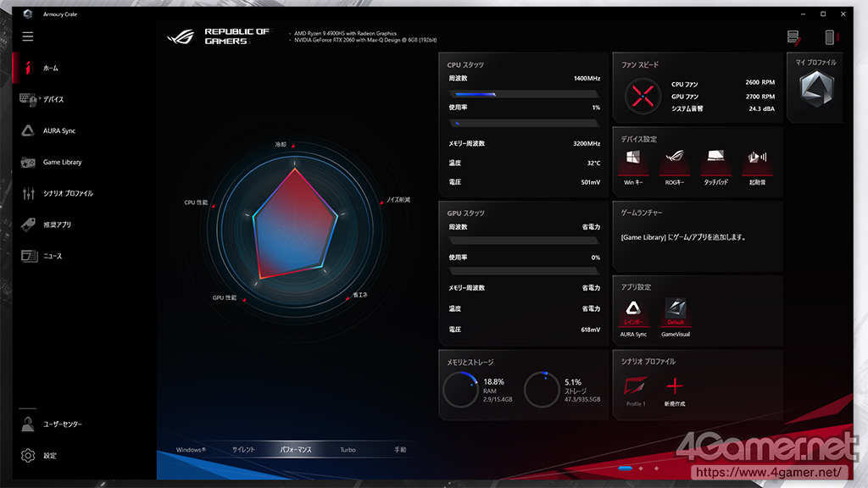
Task: Click the CPU 使用率 progress bar
Action: point(524,123)
